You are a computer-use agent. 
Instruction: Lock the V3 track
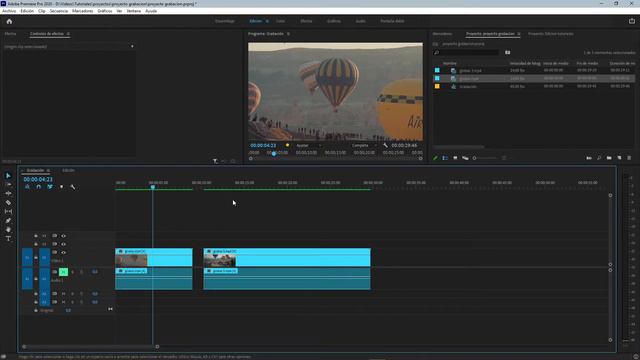(36, 236)
